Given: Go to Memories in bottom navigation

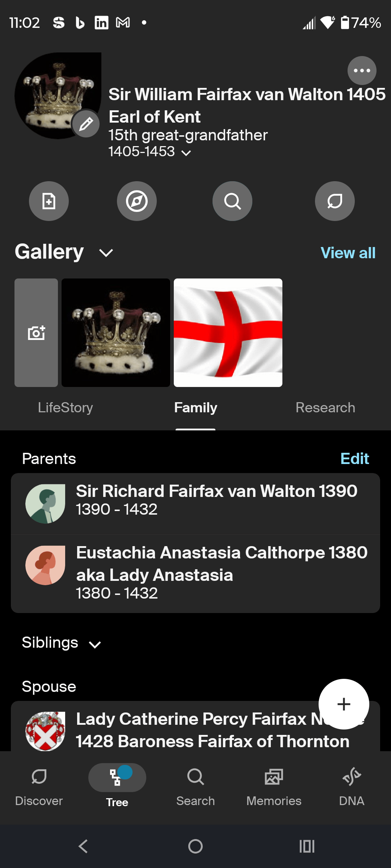Looking at the screenshot, I should tap(274, 786).
